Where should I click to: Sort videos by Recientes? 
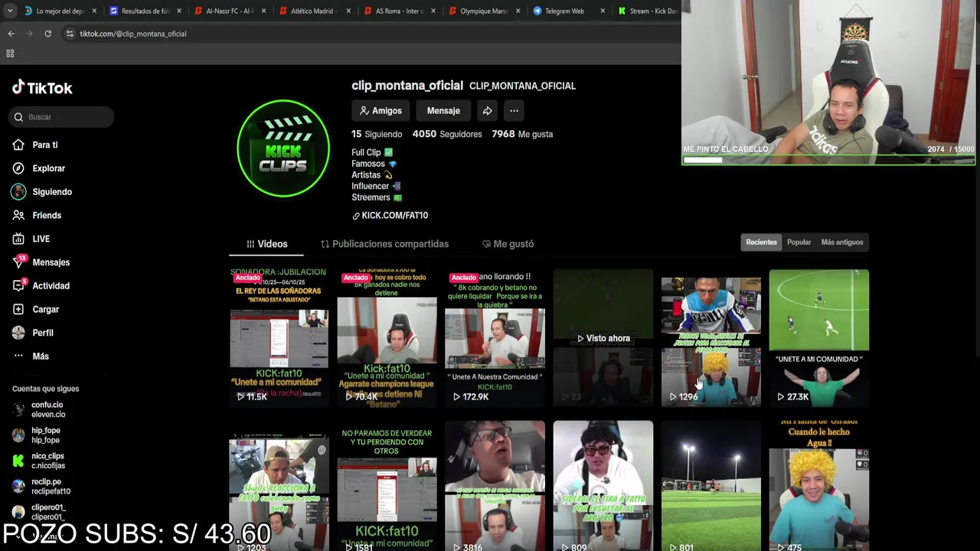[x=761, y=243]
